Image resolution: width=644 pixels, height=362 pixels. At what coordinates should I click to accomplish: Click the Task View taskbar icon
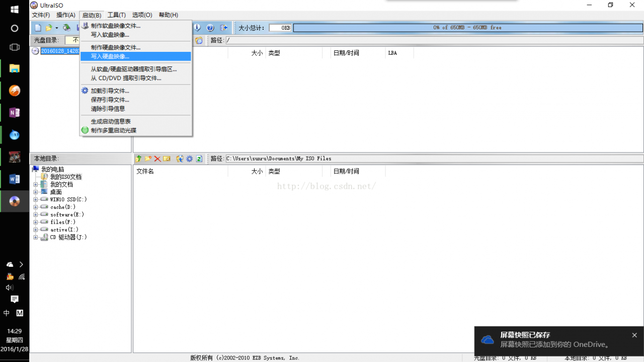(15, 47)
